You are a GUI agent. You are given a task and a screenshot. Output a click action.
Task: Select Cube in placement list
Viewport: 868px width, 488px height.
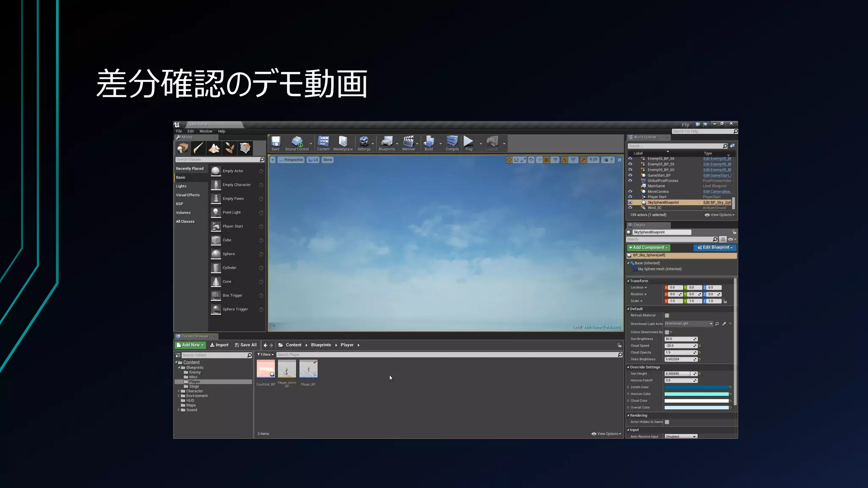237,240
